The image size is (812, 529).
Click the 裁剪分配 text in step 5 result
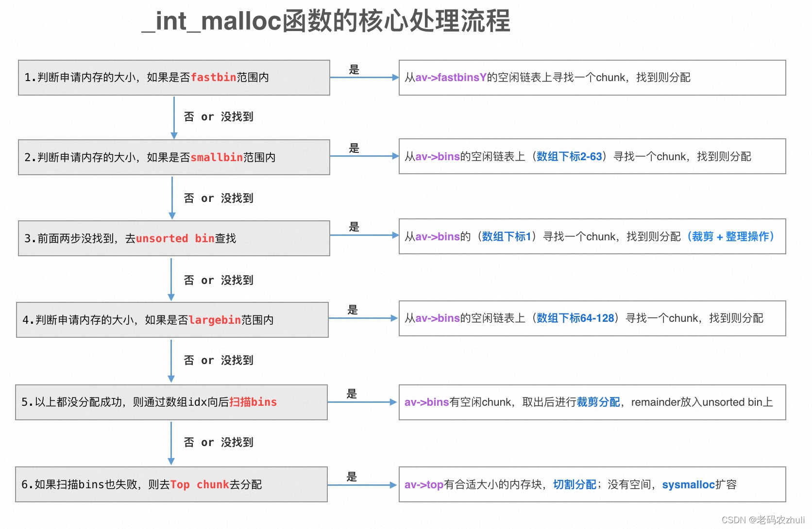pyautogui.click(x=599, y=402)
